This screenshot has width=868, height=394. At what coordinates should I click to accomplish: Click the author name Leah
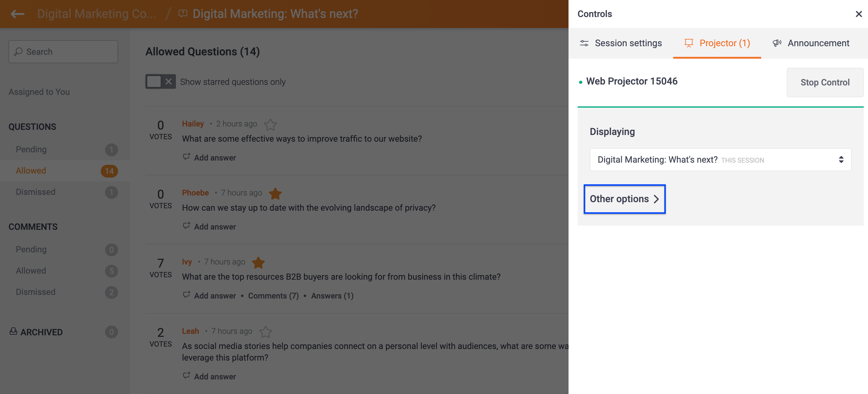(191, 331)
